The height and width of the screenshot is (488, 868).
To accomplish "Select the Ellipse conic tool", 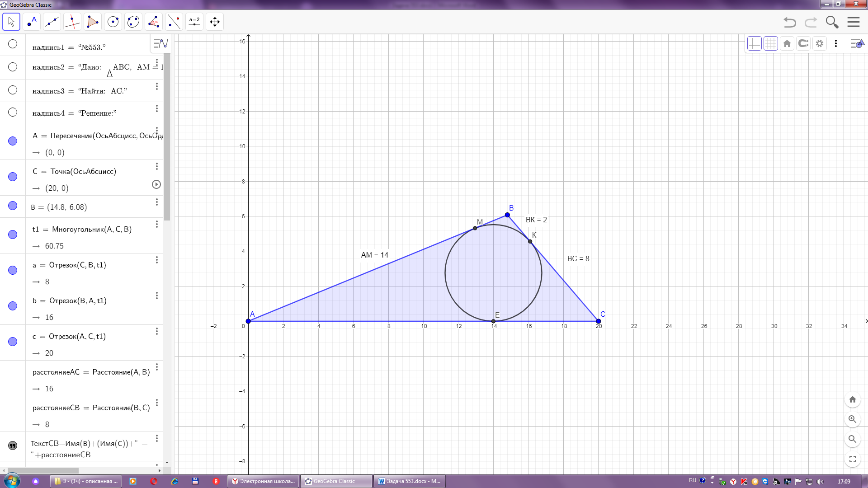I will pos(133,22).
